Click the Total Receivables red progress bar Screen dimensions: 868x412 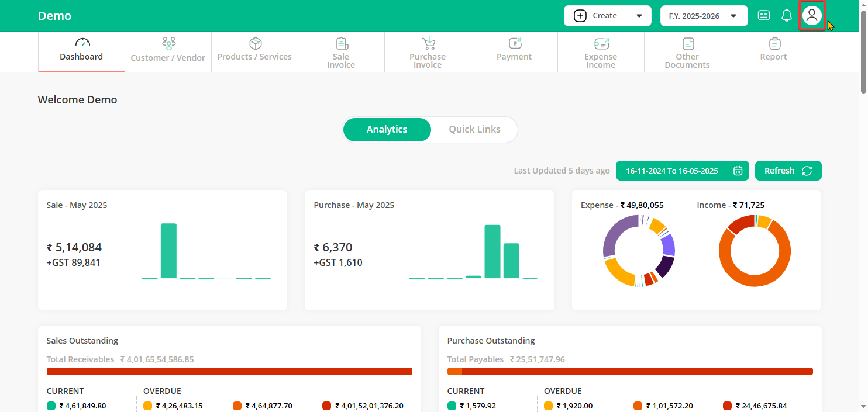(229, 371)
